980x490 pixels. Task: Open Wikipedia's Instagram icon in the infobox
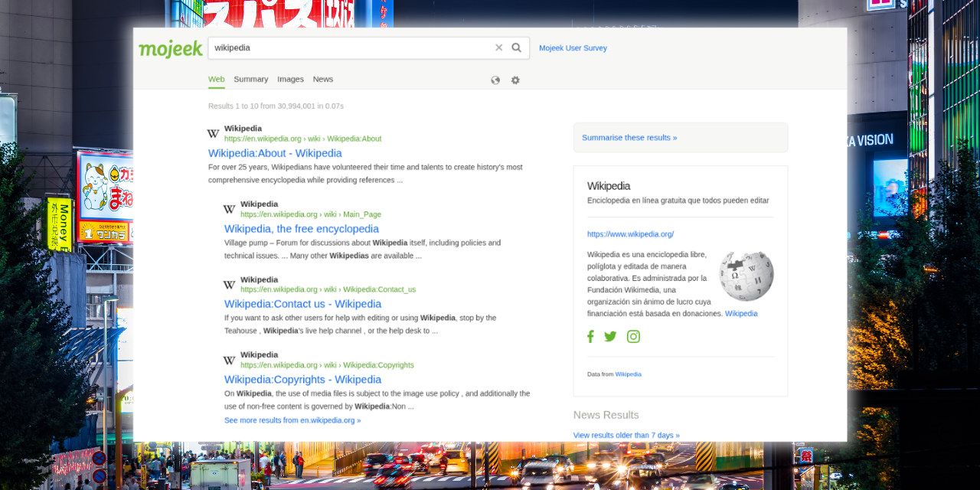point(633,336)
